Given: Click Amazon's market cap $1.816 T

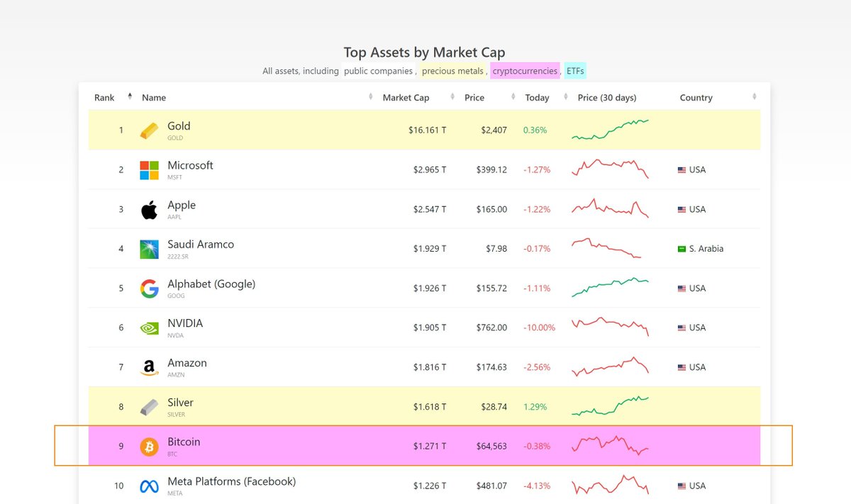Looking at the screenshot, I should (x=430, y=367).
